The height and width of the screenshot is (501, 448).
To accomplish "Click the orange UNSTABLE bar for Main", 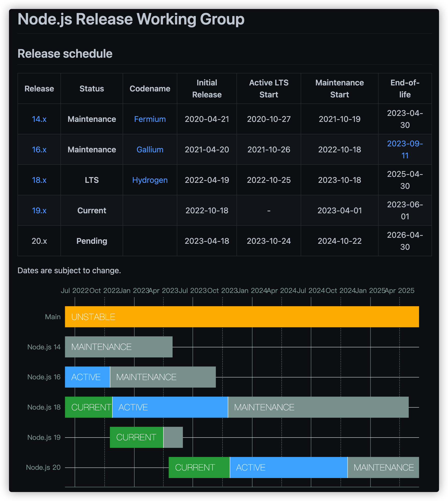I will (x=242, y=317).
